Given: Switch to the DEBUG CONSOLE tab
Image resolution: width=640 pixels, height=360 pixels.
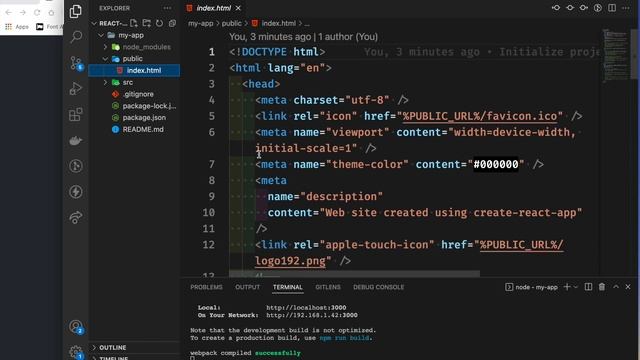Looking at the screenshot, I should tap(378, 287).
